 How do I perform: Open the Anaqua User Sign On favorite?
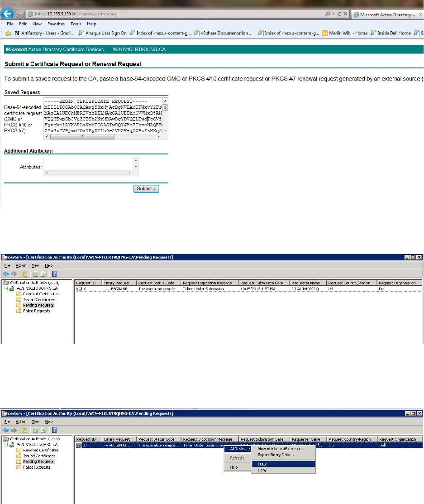click(102, 33)
